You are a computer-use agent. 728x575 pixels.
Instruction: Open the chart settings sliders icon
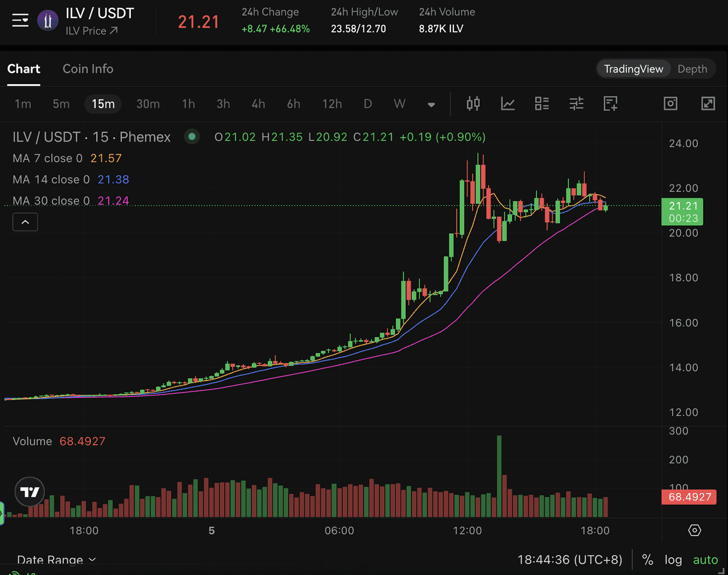[x=576, y=104]
